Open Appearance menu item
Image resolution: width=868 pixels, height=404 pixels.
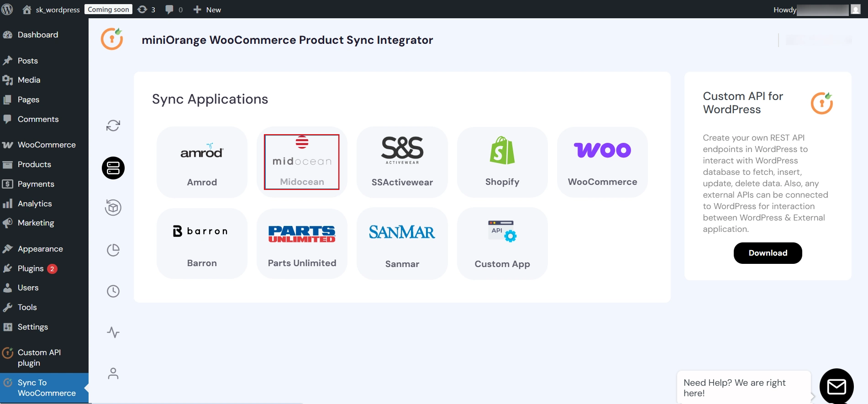coord(44,249)
